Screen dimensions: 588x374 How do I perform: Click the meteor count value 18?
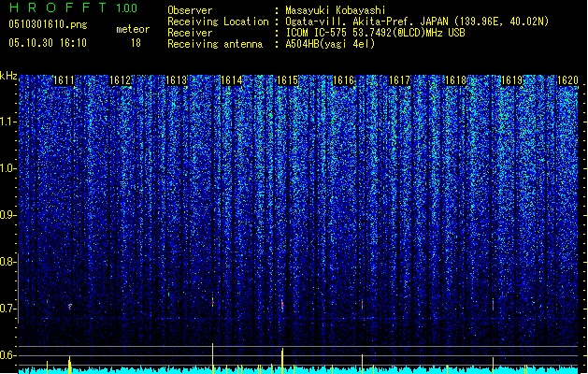[x=136, y=43]
